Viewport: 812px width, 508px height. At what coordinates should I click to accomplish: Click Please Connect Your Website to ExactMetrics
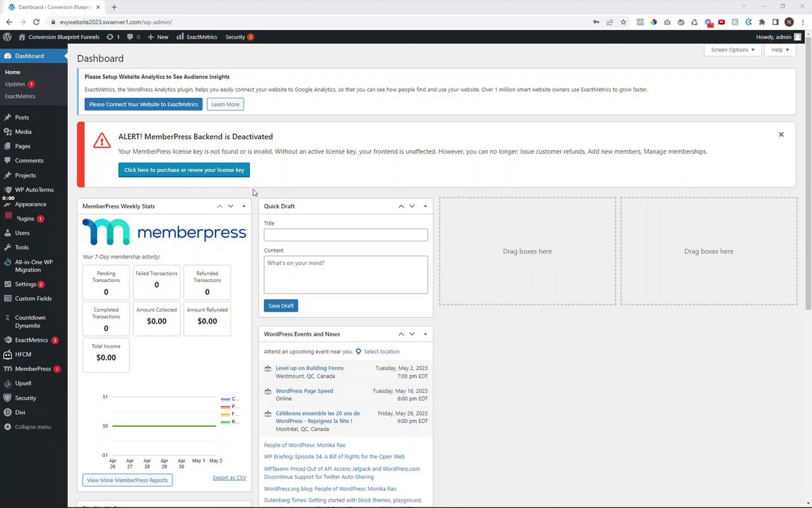tap(143, 104)
